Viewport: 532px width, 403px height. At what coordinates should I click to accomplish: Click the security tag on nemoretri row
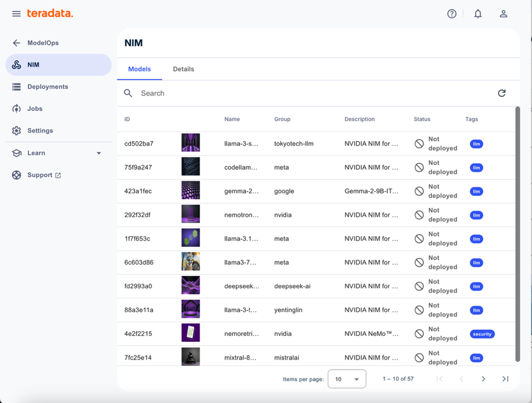482,334
